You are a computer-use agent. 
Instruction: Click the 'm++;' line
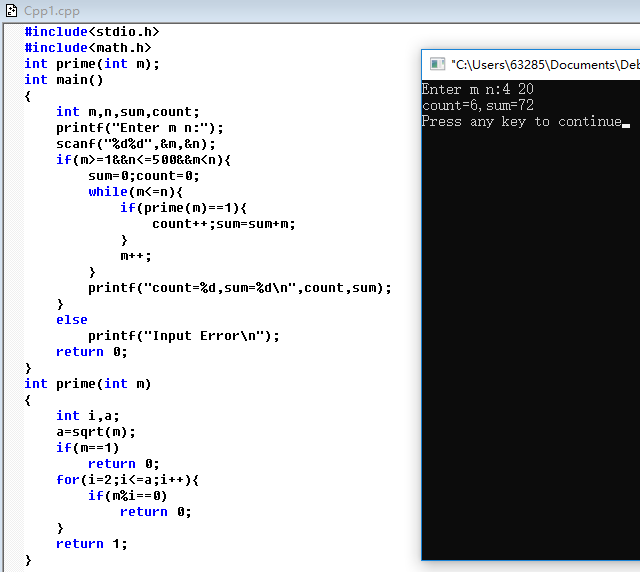(x=136, y=256)
